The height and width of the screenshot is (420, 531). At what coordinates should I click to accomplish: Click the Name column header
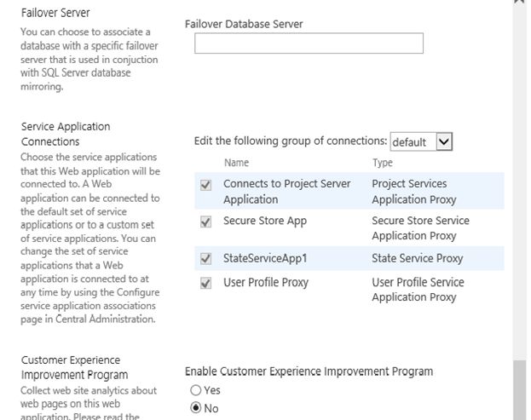click(x=236, y=163)
